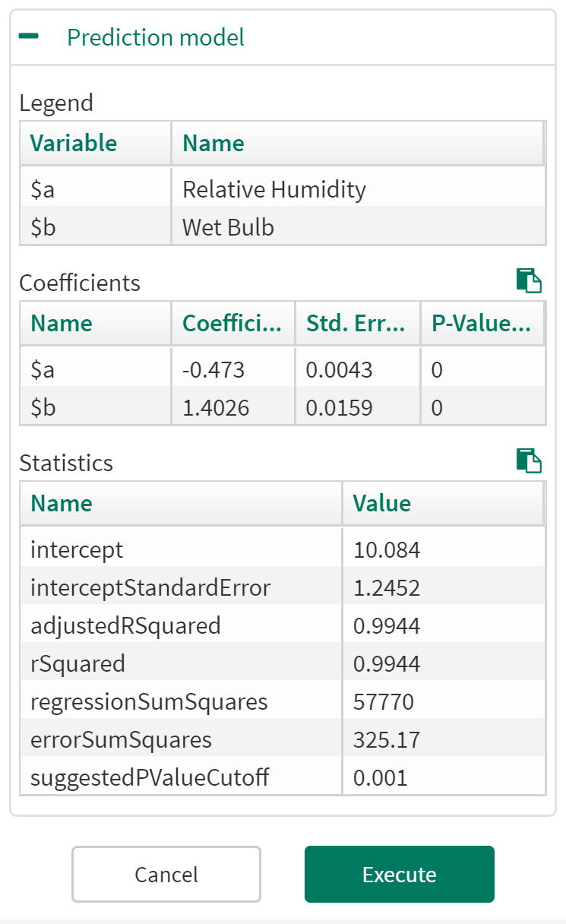
Task: Copy the Statistics table to clipboard
Action: tap(529, 460)
